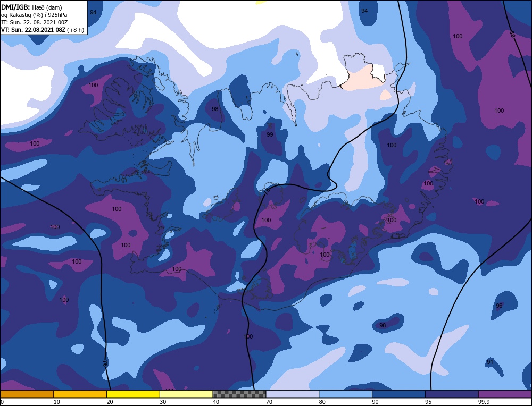Click the "78" height contour label
This screenshot has height=406, width=532.
tap(267, 191)
